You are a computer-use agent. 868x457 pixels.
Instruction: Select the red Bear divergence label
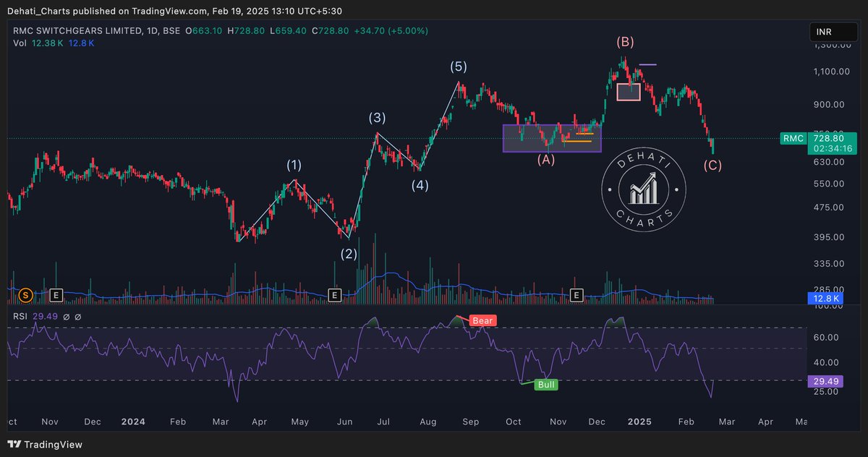tap(482, 320)
